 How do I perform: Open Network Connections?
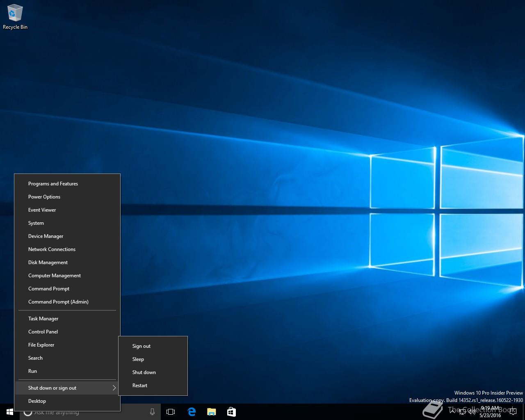pos(68,249)
